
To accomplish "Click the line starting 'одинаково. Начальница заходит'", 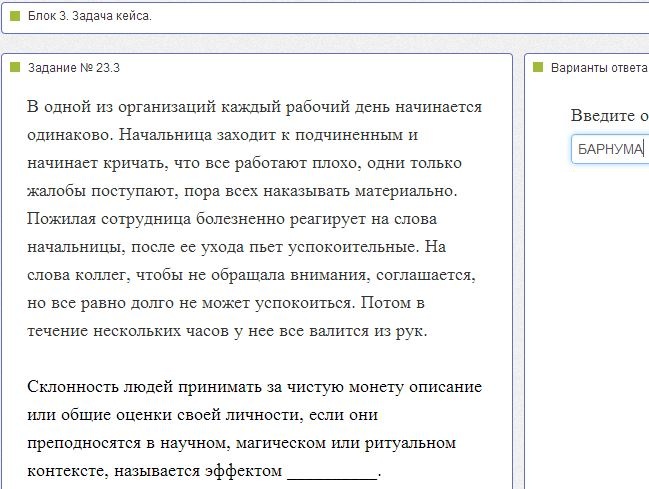I will coord(223,135).
